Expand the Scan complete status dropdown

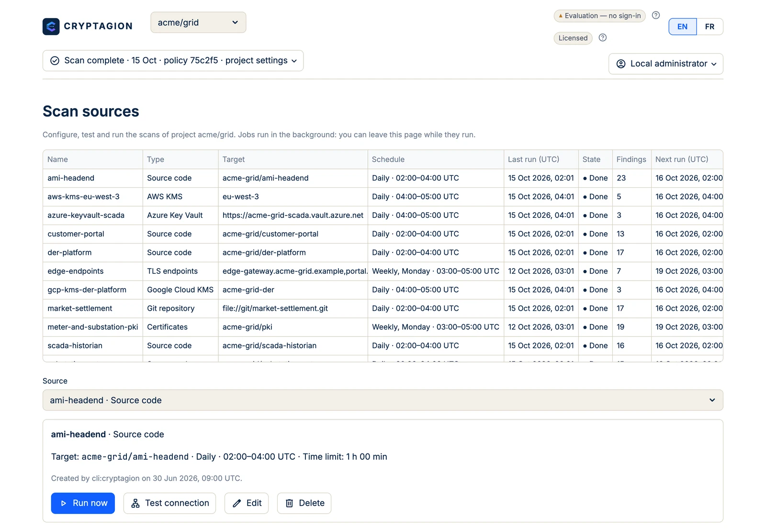click(173, 61)
